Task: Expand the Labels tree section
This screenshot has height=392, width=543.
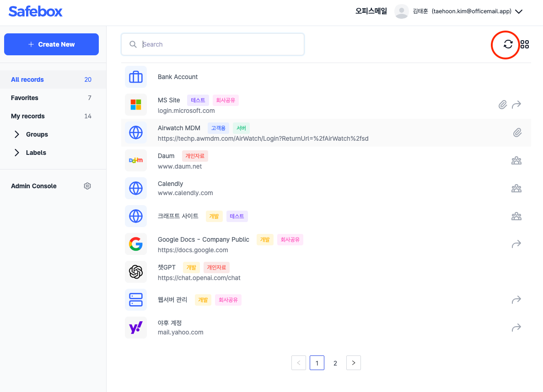Action: click(x=17, y=153)
